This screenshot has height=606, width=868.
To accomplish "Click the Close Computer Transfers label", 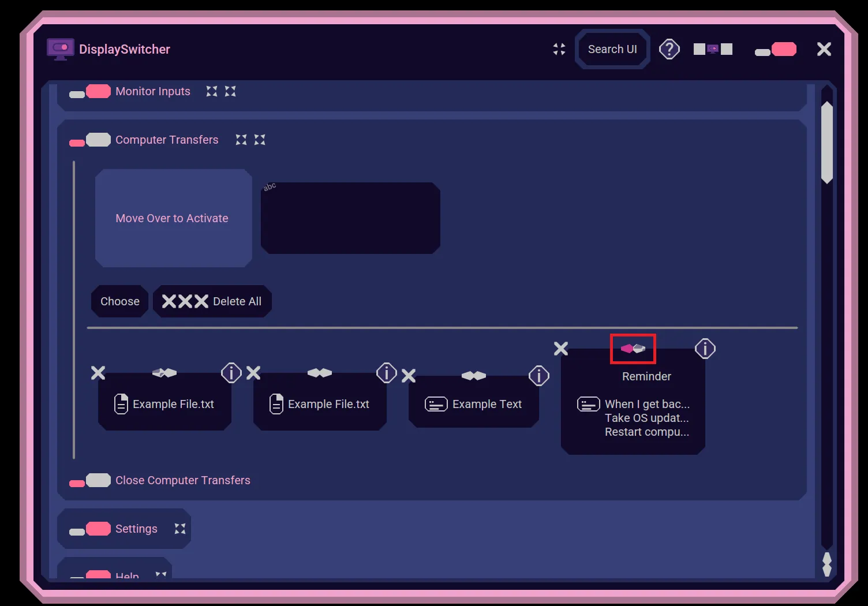I will [x=183, y=480].
